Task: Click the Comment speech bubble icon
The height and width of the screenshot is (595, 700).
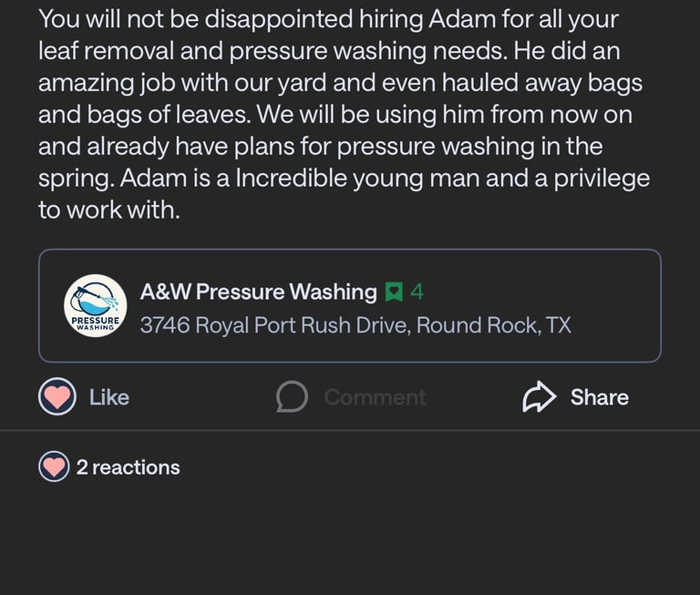Action: [x=292, y=397]
